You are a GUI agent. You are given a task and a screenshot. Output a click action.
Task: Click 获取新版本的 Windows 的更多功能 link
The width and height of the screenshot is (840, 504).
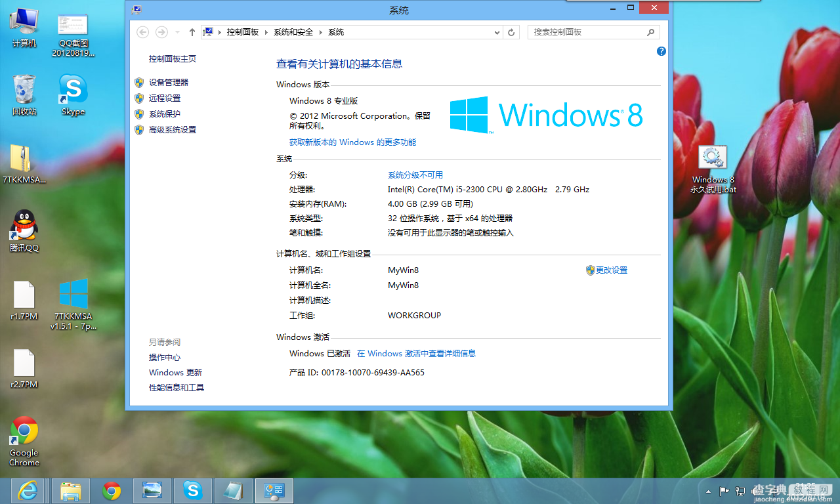click(353, 142)
